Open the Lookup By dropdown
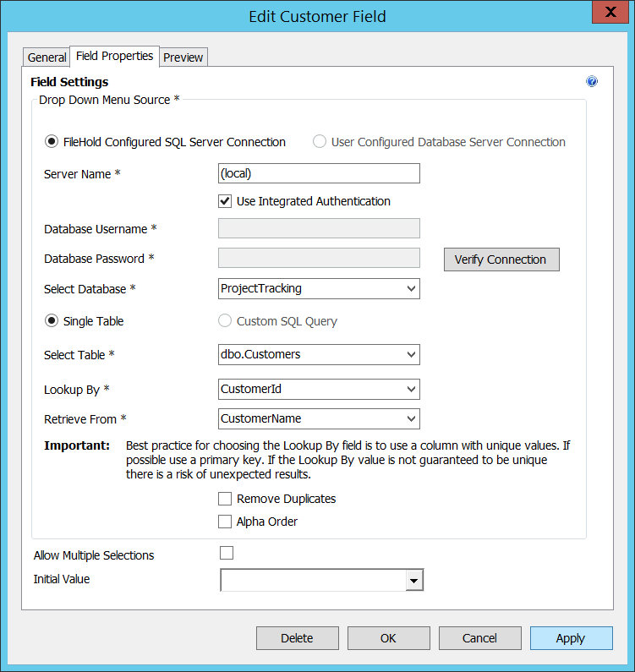The height and width of the screenshot is (672, 635). coord(319,389)
